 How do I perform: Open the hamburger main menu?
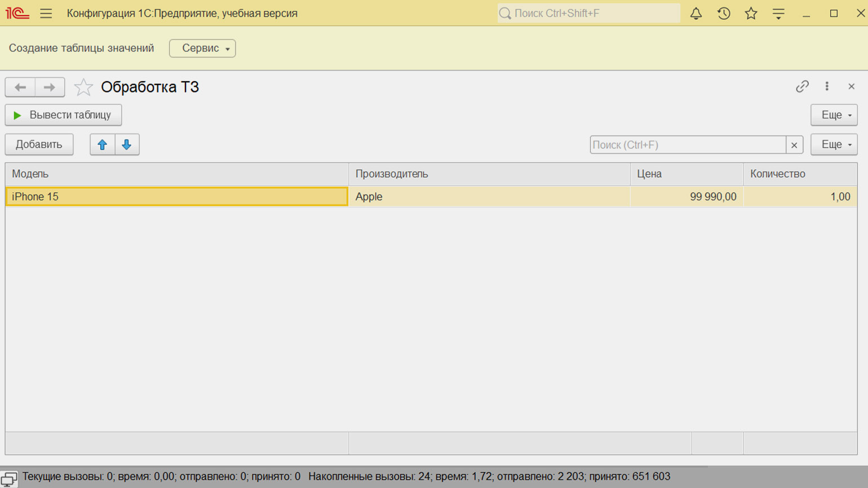(46, 13)
